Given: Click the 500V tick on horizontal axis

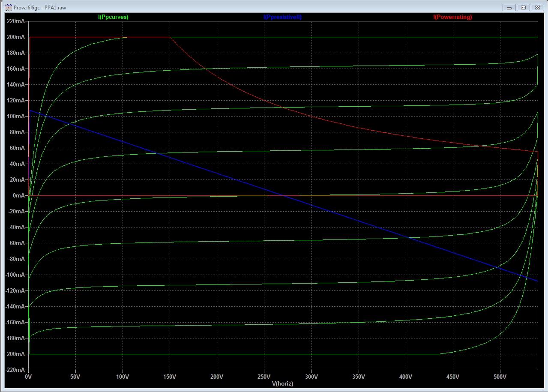Looking at the screenshot, I should pyautogui.click(x=500, y=377).
